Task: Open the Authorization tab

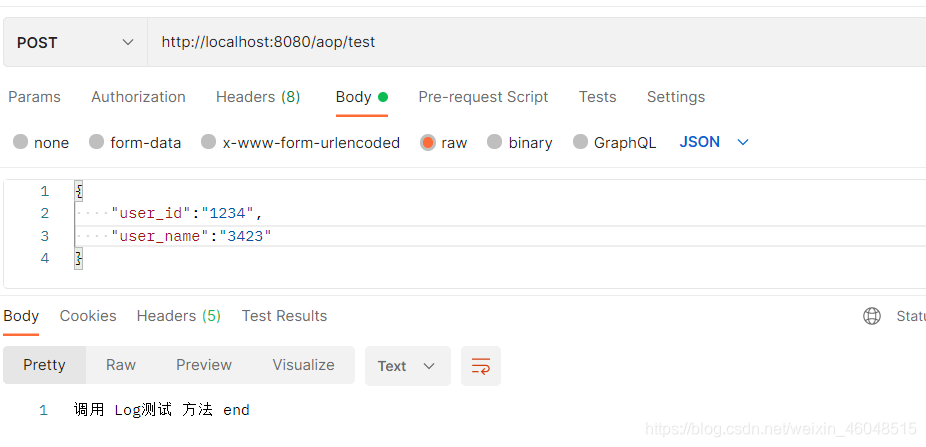Action: [138, 97]
